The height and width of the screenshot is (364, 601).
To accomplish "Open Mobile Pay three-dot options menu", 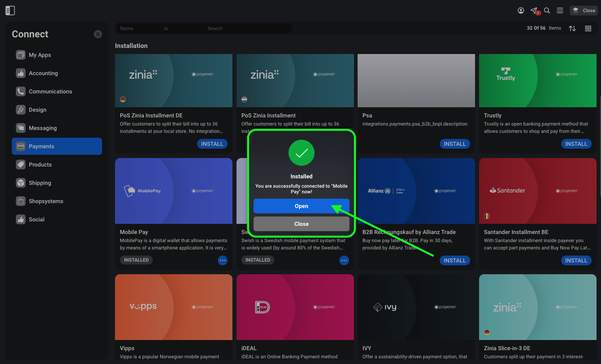I will (223, 260).
